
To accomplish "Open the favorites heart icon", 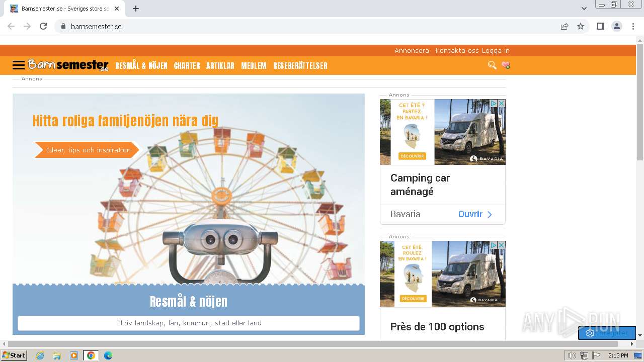I will pos(506,65).
